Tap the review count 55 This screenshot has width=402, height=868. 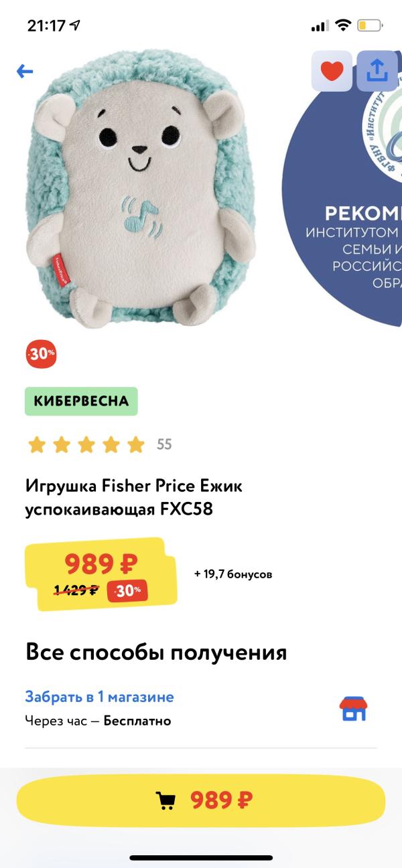pyautogui.click(x=164, y=444)
